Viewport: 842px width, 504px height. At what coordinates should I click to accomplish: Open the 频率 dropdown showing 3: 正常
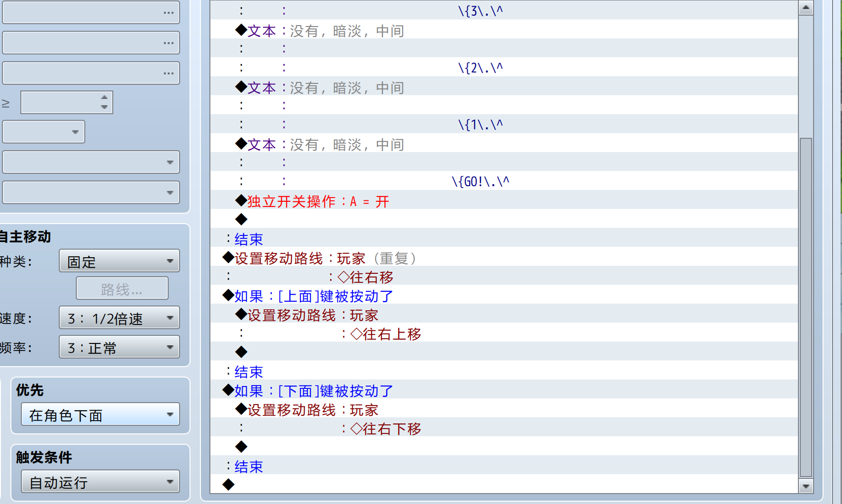click(x=119, y=347)
